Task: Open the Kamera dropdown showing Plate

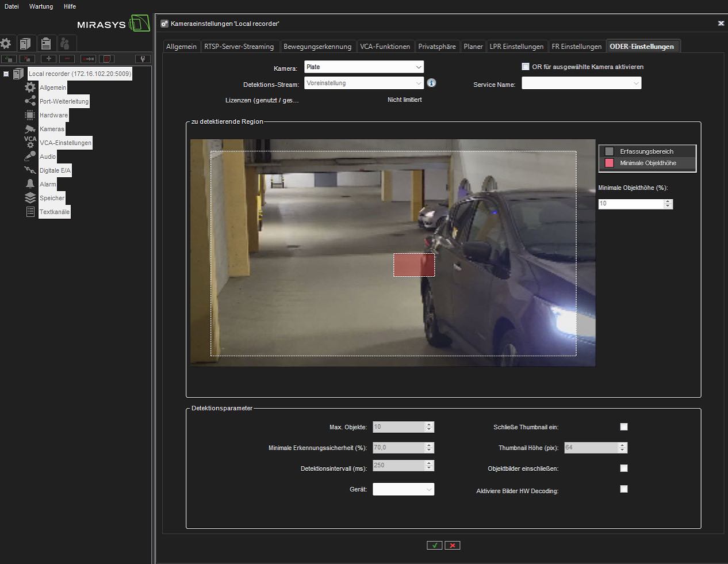Action: click(x=364, y=67)
